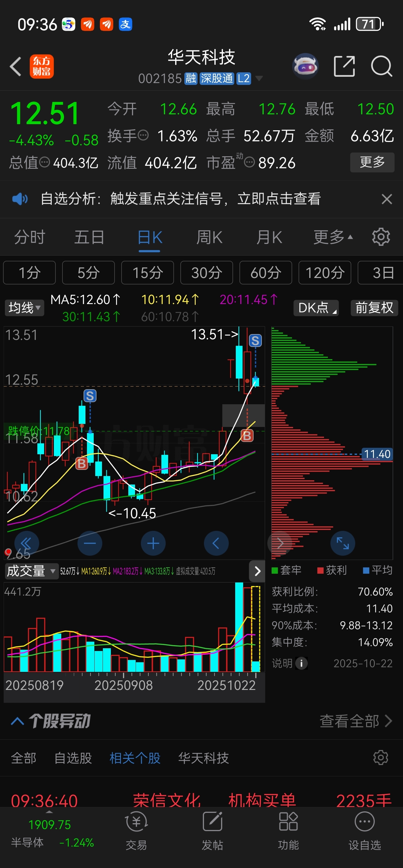Expand the 更多 period dropdown

coord(333,237)
